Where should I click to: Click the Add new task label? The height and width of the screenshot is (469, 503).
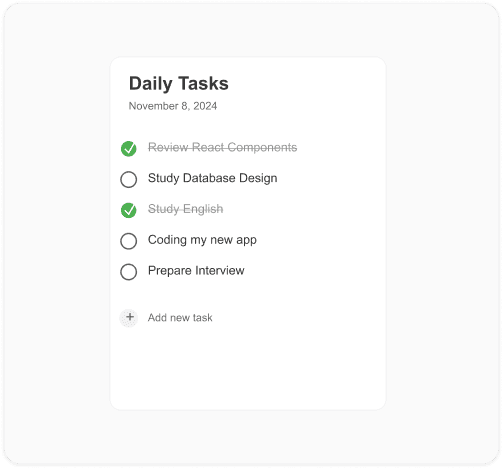(180, 318)
